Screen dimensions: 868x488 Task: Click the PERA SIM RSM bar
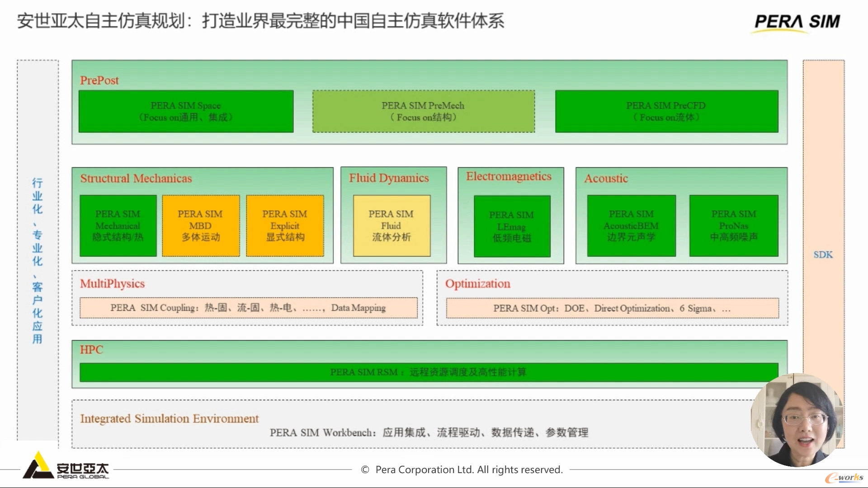(x=429, y=372)
